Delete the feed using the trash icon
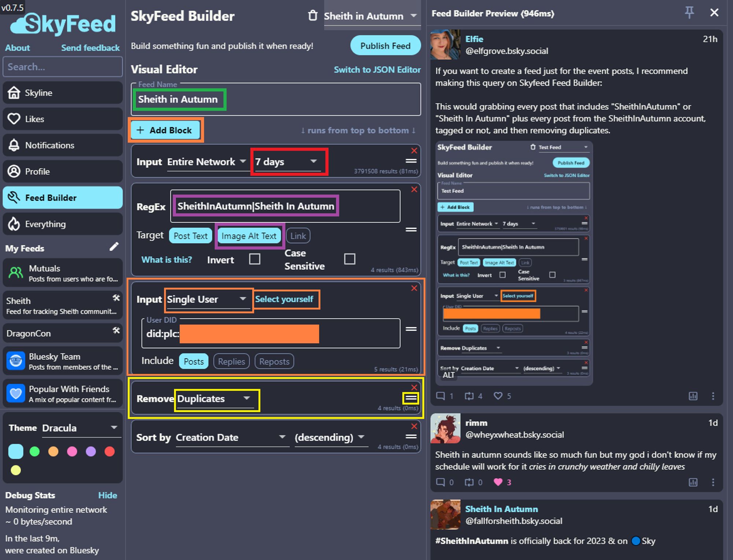 pos(312,16)
